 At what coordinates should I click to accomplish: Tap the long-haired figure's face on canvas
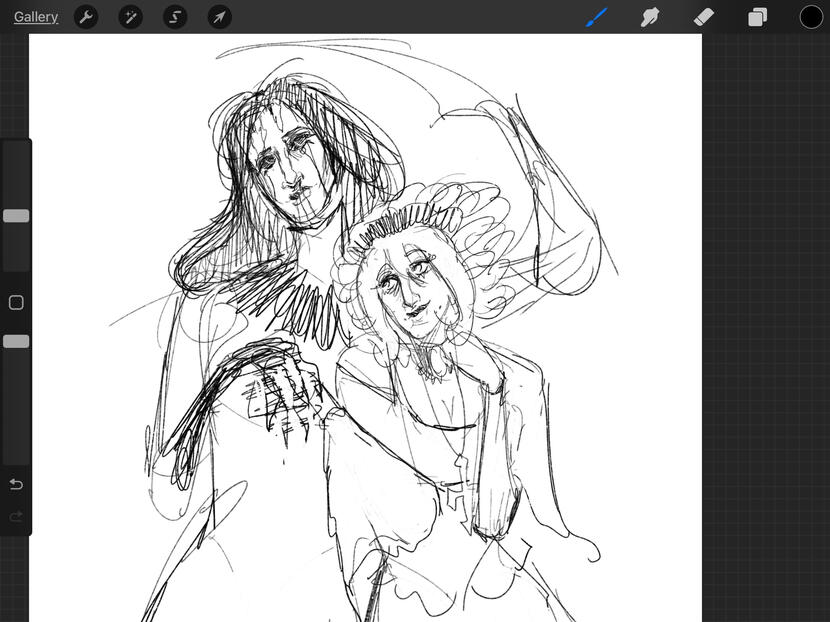(286, 165)
